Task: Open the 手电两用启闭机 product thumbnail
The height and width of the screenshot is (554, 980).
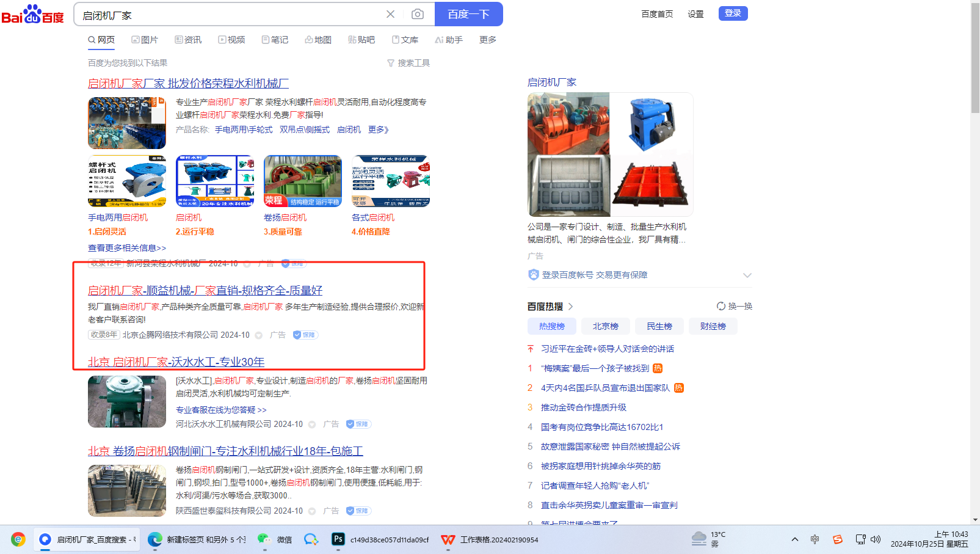Action: coord(127,181)
